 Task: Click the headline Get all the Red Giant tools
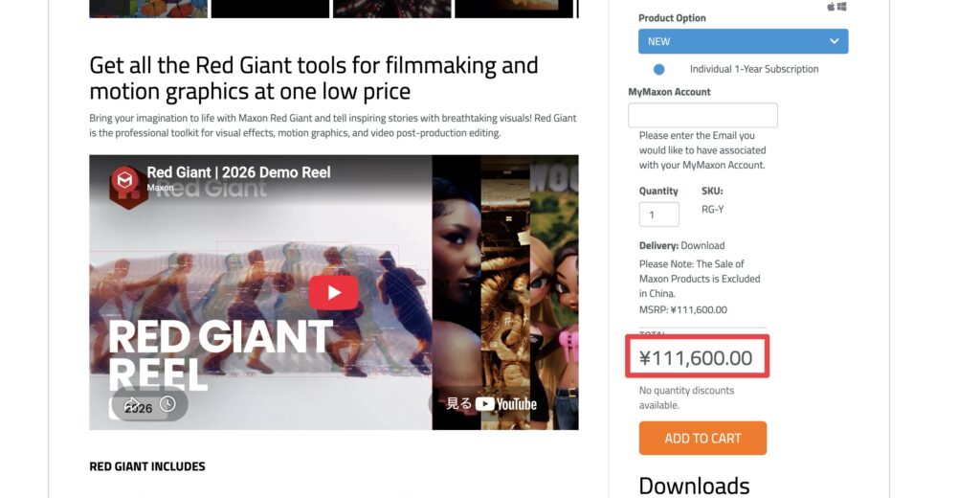[x=313, y=79]
